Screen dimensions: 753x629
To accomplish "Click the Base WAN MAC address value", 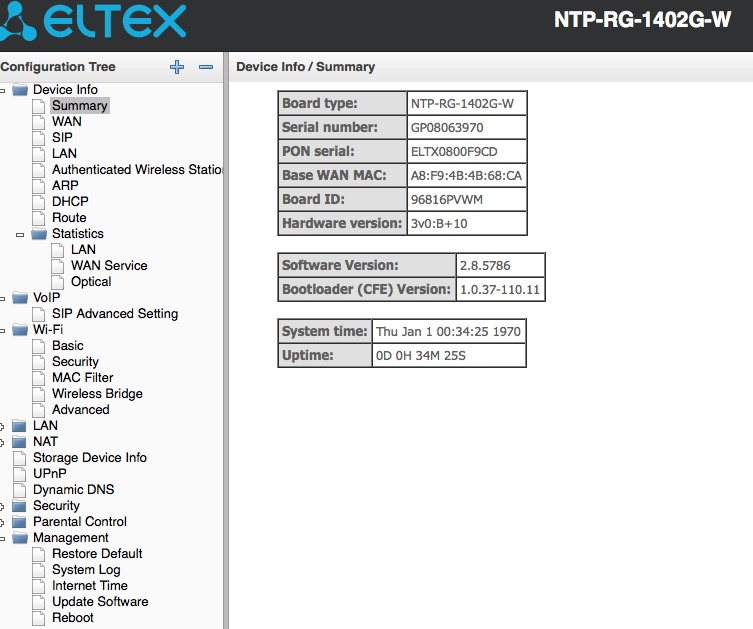I will click(466, 176).
